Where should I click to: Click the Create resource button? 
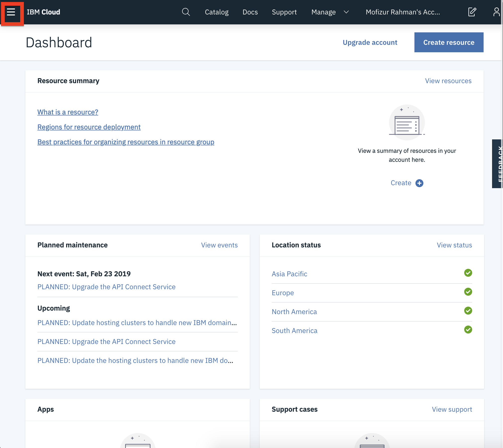click(x=449, y=42)
